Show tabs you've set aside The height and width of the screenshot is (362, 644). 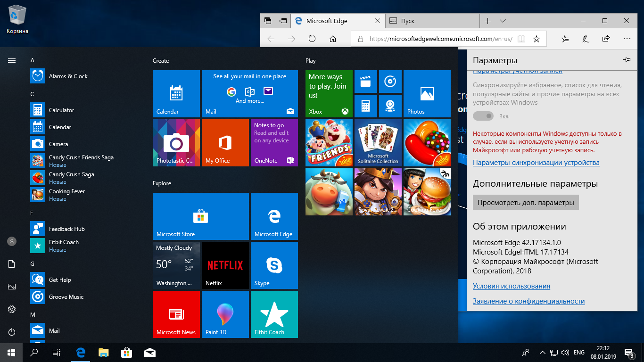click(268, 21)
